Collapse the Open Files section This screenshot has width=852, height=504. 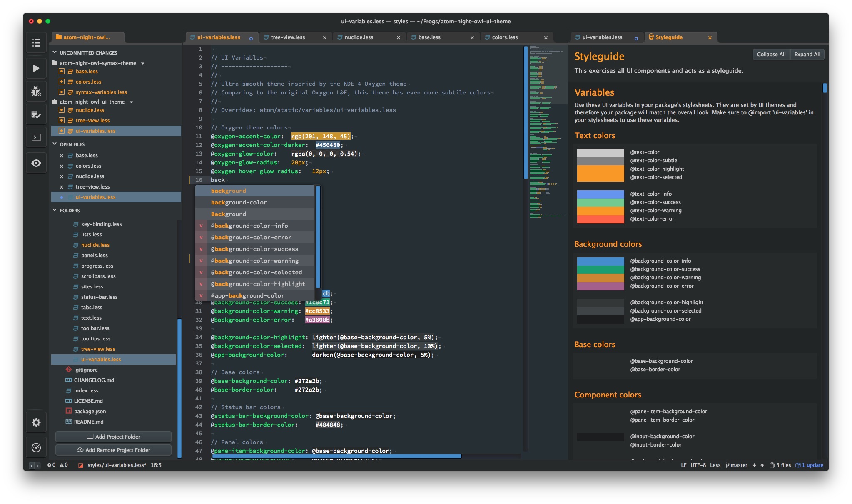click(x=55, y=144)
